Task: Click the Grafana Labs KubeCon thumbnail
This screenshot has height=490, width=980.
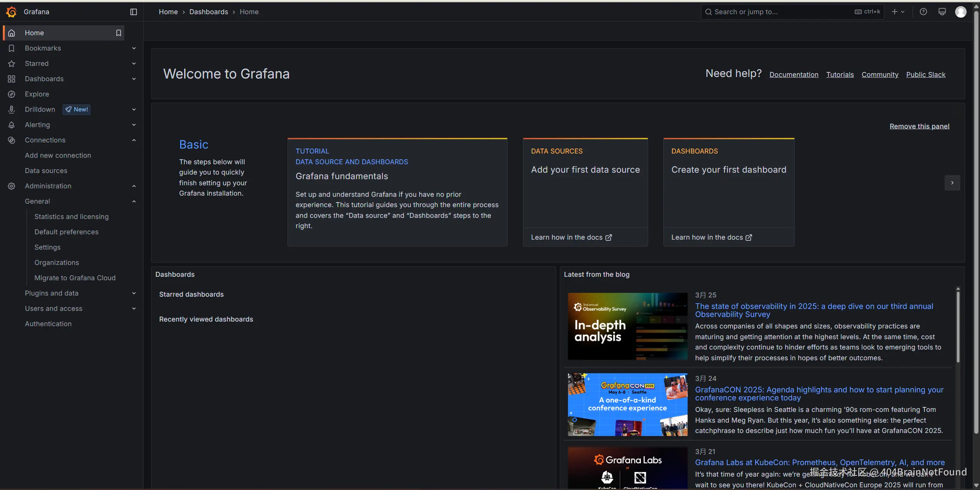Action: point(628,468)
